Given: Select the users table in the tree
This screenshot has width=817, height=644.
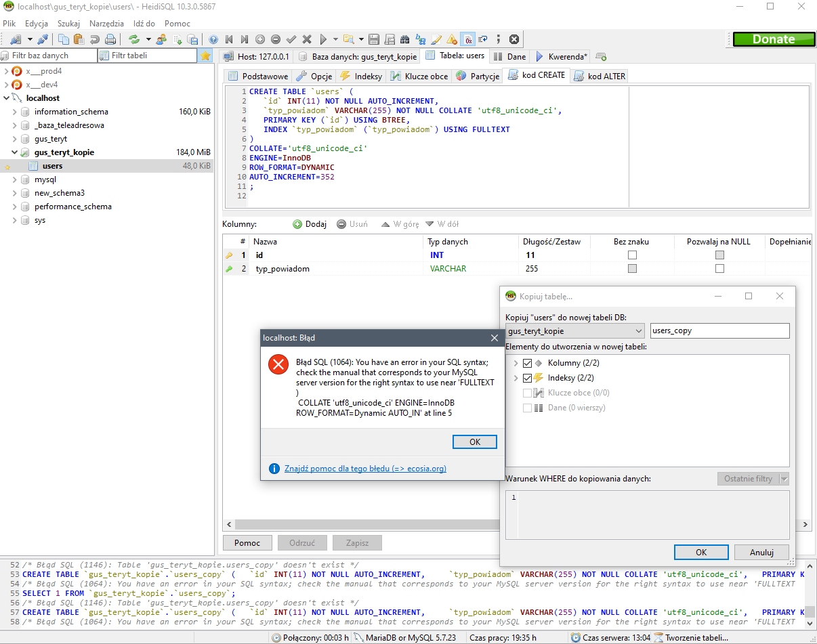Looking at the screenshot, I should coord(52,166).
